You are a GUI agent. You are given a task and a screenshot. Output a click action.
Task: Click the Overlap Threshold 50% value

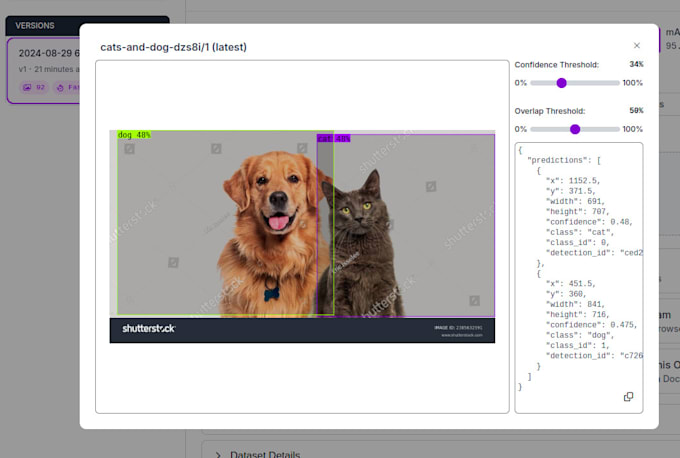click(636, 111)
